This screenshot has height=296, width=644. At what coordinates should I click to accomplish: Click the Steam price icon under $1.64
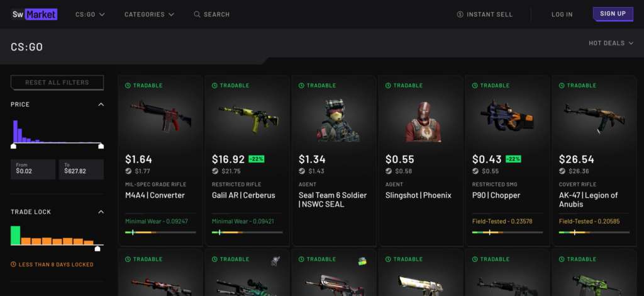point(128,171)
